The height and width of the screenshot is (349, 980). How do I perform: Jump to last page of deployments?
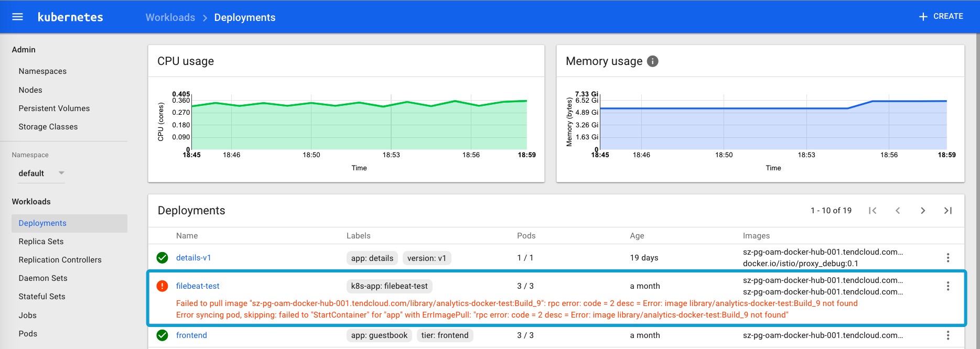click(947, 211)
